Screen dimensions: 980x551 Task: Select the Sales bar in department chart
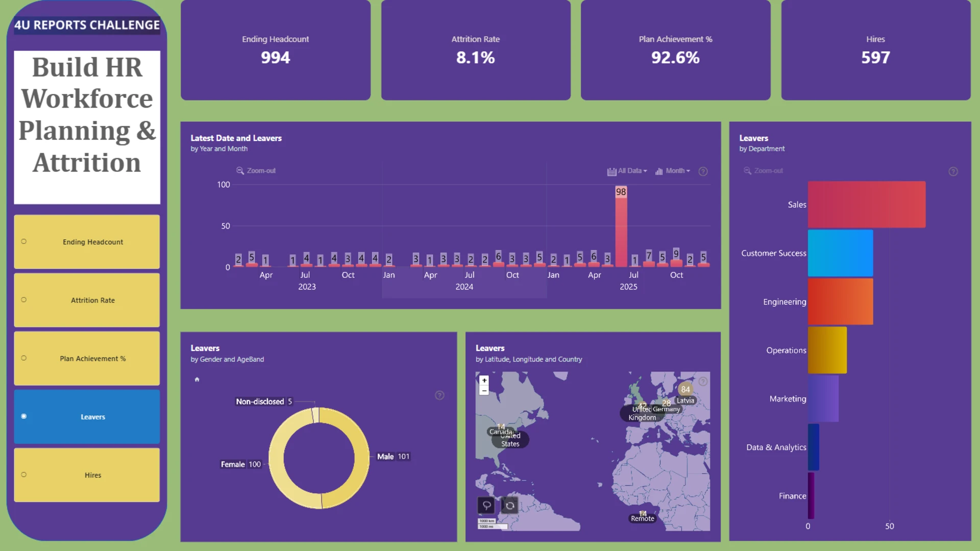pyautogui.click(x=867, y=205)
